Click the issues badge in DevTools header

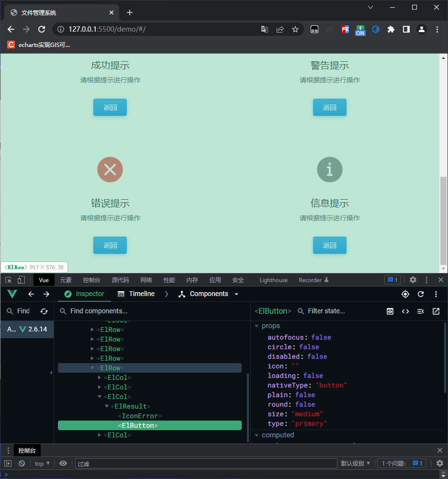click(393, 280)
